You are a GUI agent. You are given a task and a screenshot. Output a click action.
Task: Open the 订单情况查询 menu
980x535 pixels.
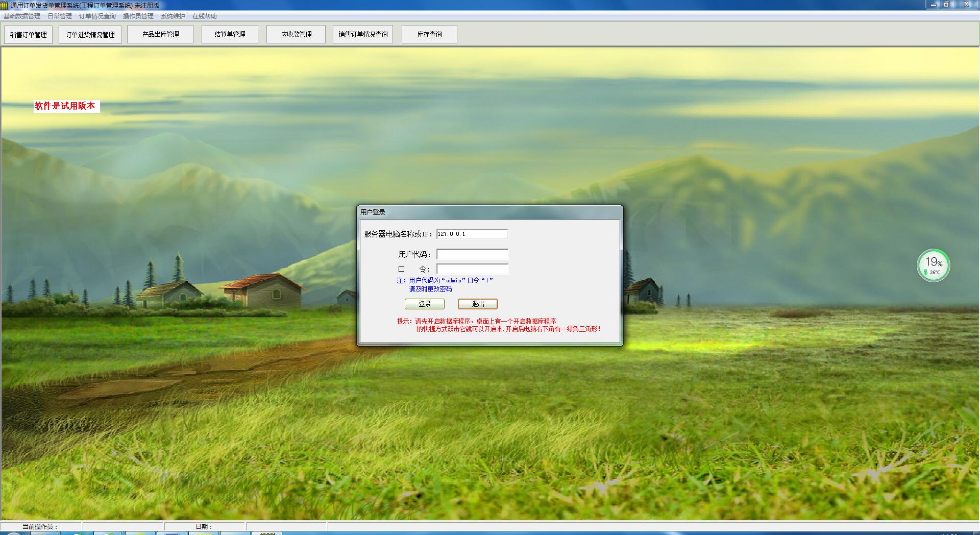[x=97, y=16]
